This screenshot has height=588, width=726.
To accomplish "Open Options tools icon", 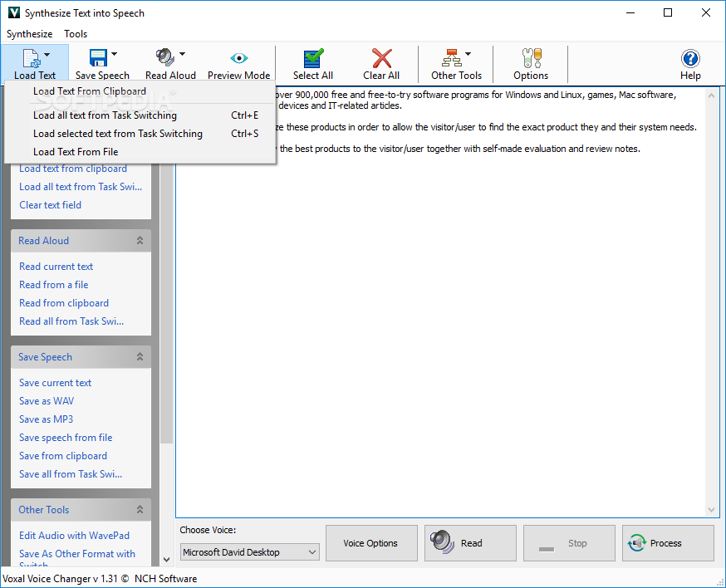I will (532, 58).
